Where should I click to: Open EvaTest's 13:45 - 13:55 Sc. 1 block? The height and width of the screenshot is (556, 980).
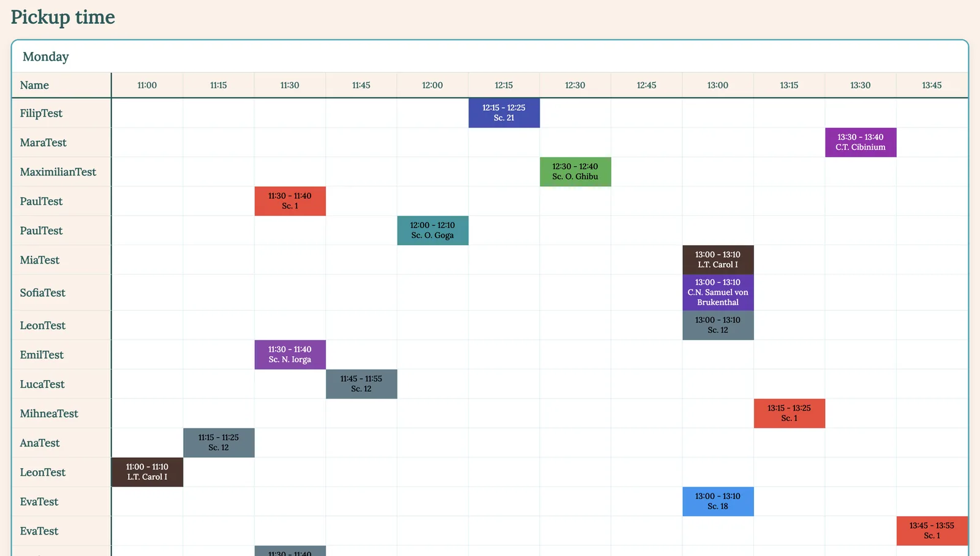pos(932,531)
